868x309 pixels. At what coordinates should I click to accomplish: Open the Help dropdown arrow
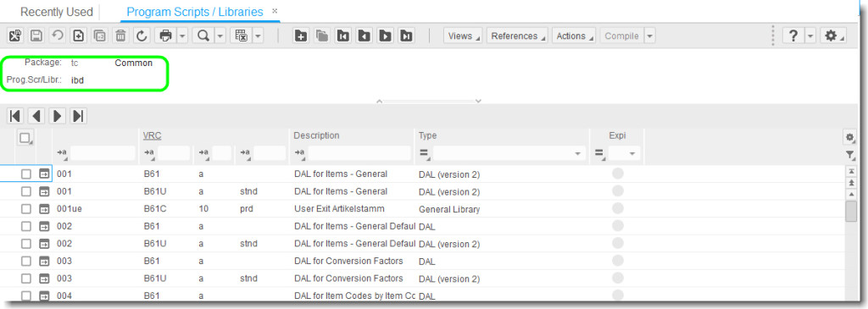pyautogui.click(x=810, y=36)
